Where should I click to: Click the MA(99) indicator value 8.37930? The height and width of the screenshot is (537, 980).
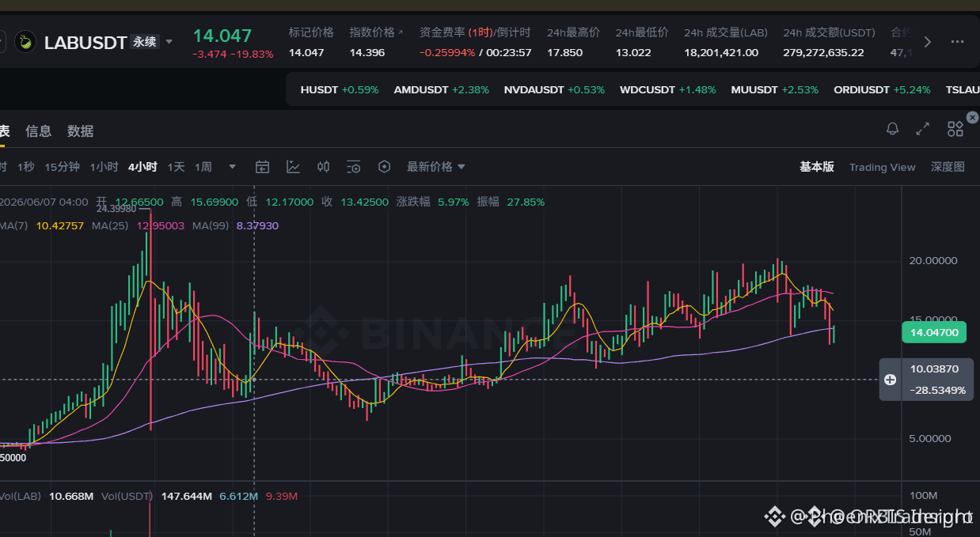tap(257, 225)
